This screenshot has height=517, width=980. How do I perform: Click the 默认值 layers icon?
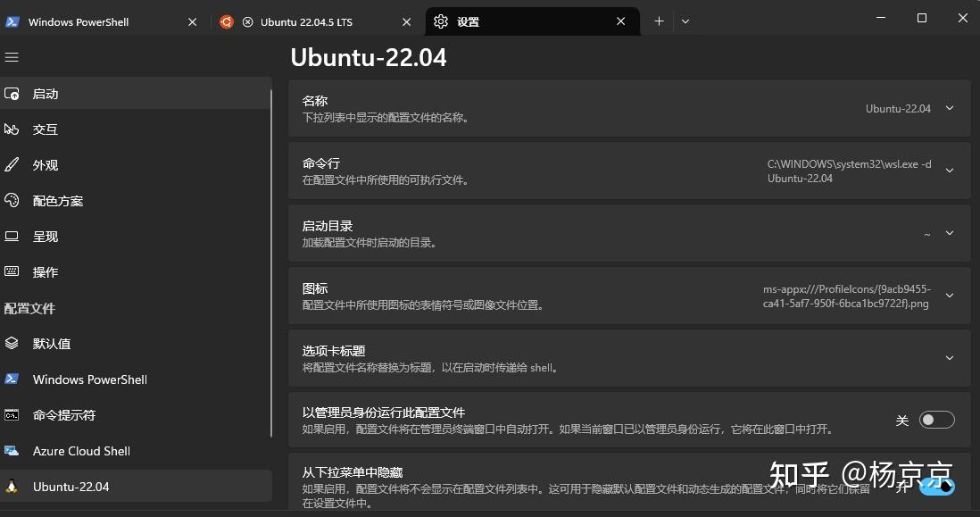pyautogui.click(x=12, y=343)
